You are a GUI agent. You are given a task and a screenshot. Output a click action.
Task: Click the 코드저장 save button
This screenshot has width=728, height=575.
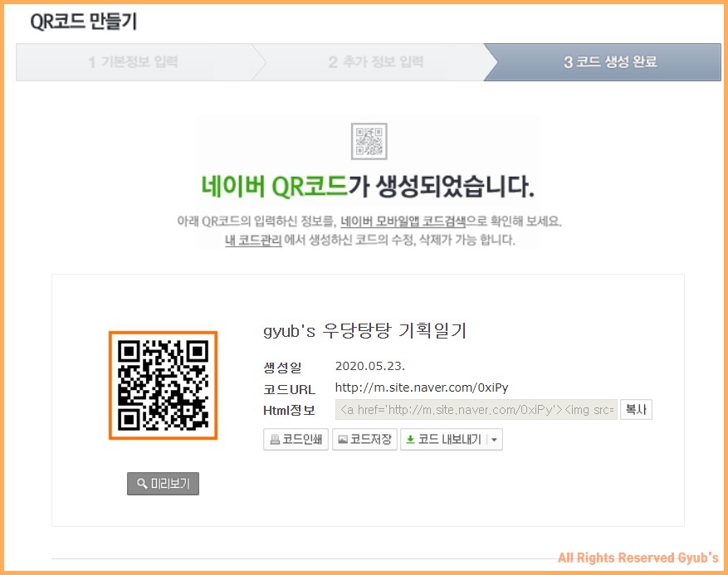(364, 439)
